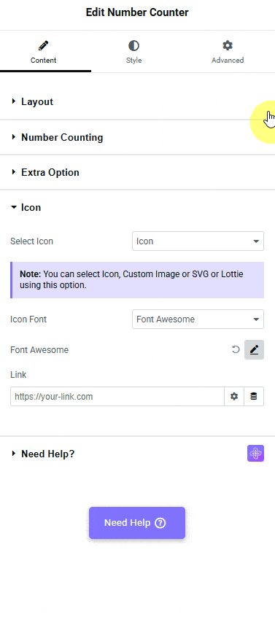This screenshot has width=275, height=644.
Task: Click the purple Need Help button
Action: point(137,523)
